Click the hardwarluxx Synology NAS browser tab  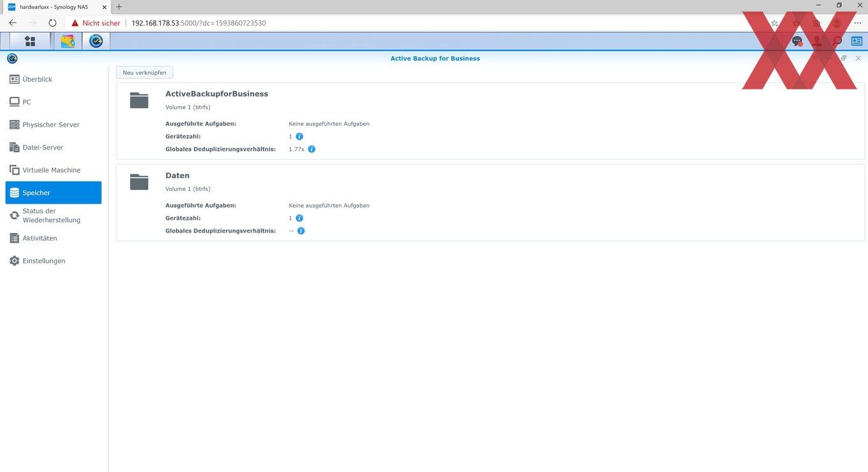tap(56, 7)
